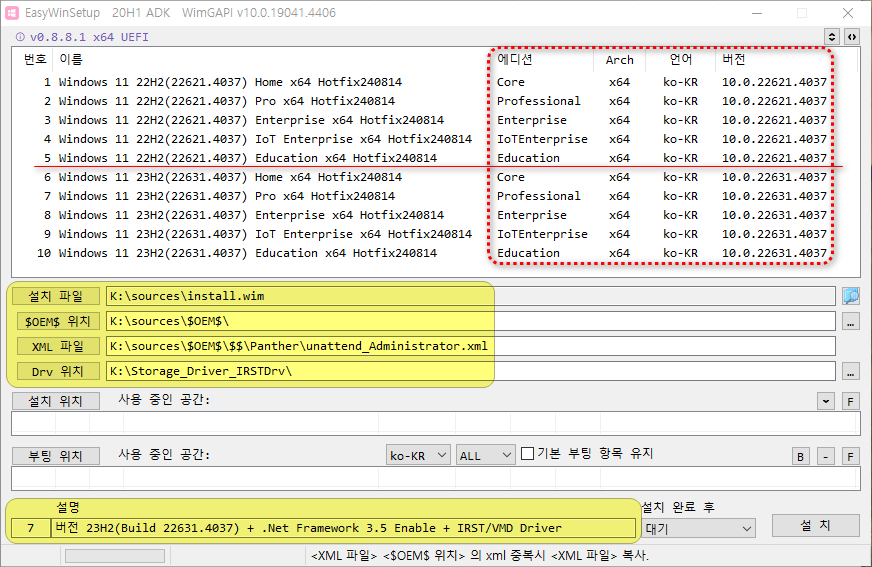The image size is (872, 567).
Task: Click the progress bar in status bar
Action: pos(115,556)
